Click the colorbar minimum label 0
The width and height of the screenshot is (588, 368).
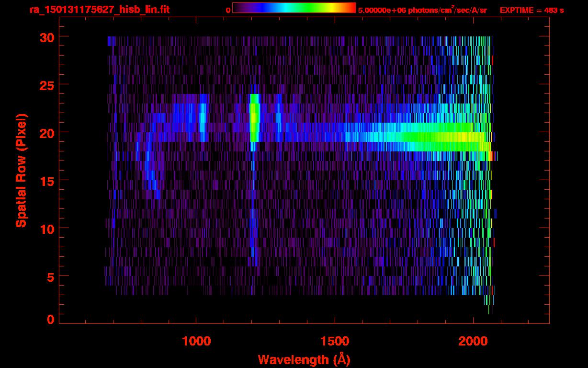228,10
